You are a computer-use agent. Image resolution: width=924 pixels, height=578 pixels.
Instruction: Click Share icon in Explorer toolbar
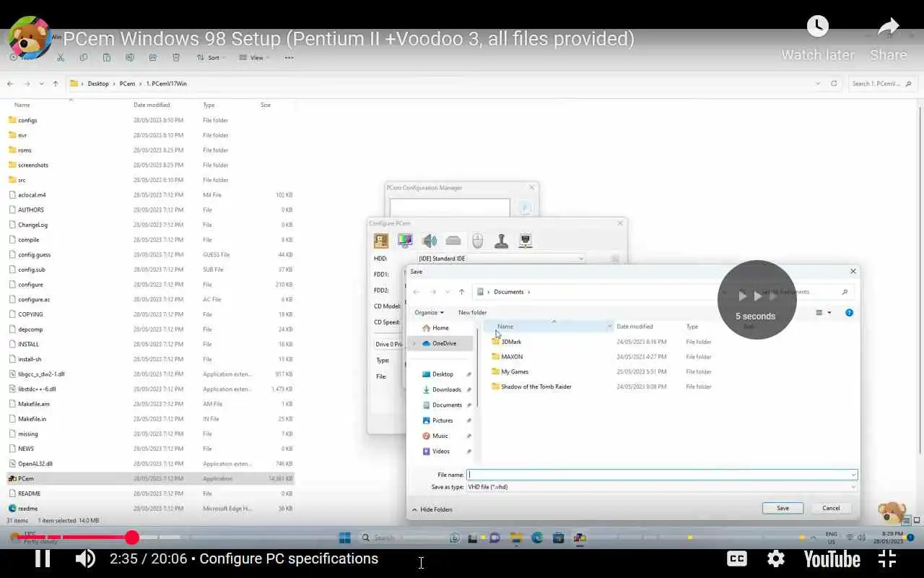point(153,58)
